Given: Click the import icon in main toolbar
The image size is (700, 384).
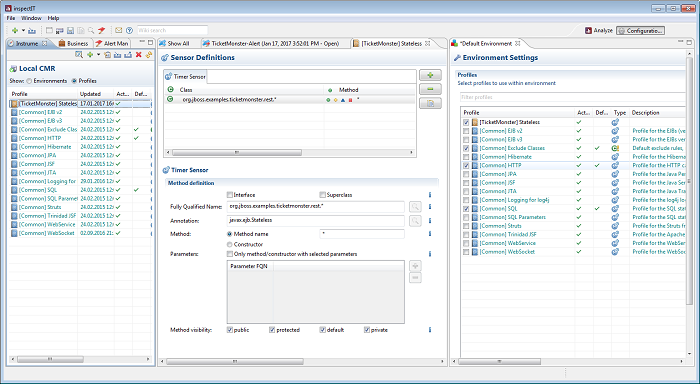Looking at the screenshot, I should 32,30.
